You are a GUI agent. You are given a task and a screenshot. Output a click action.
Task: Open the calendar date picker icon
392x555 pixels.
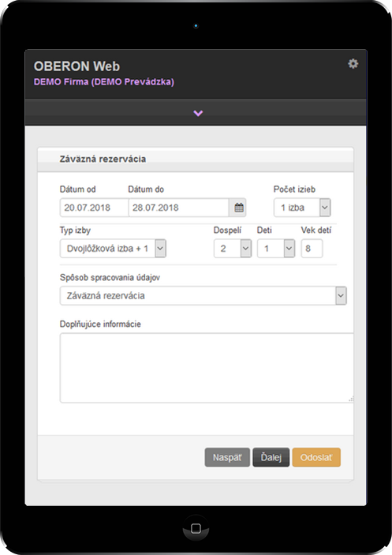coord(239,208)
